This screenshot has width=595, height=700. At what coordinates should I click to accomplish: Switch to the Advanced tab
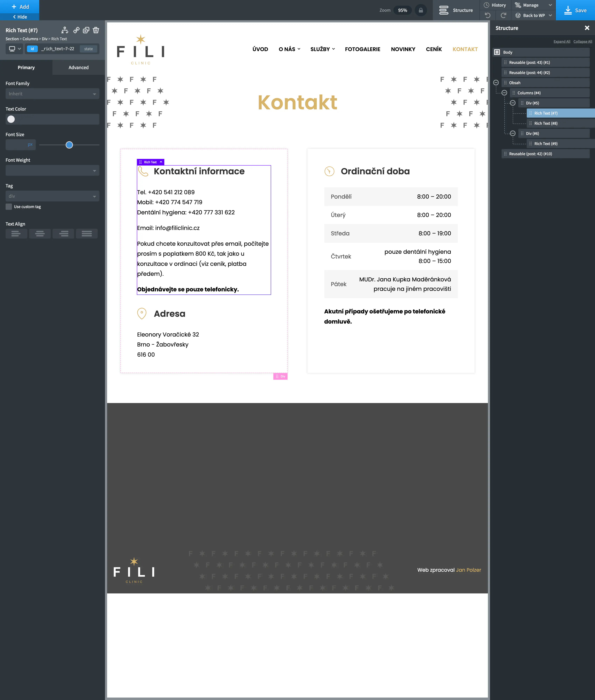coord(78,67)
